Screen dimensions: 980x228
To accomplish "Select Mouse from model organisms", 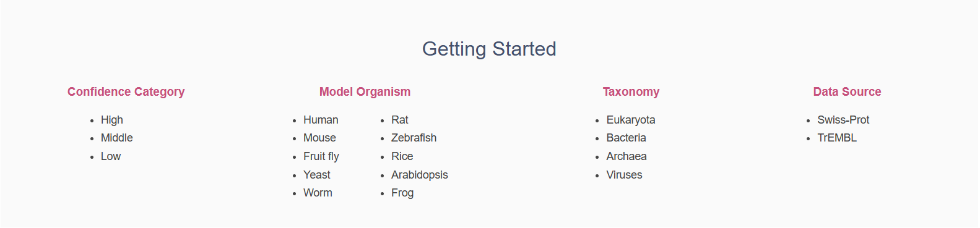I will [x=319, y=138].
